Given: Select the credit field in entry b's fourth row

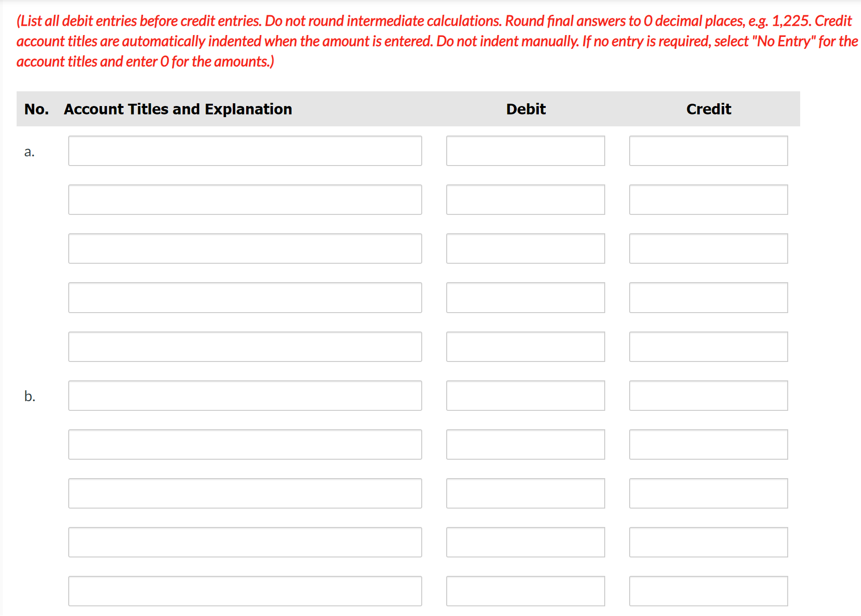Looking at the screenshot, I should 708,542.
